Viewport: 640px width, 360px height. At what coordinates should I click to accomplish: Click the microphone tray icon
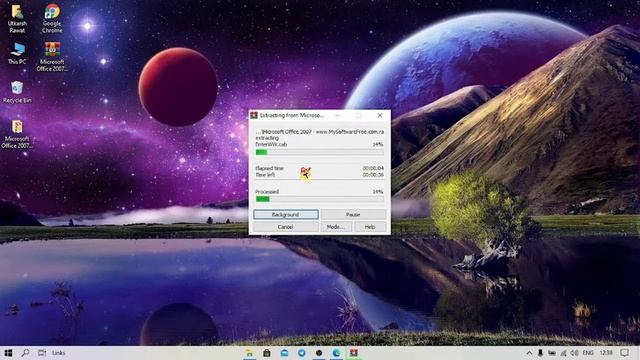[x=540, y=353]
